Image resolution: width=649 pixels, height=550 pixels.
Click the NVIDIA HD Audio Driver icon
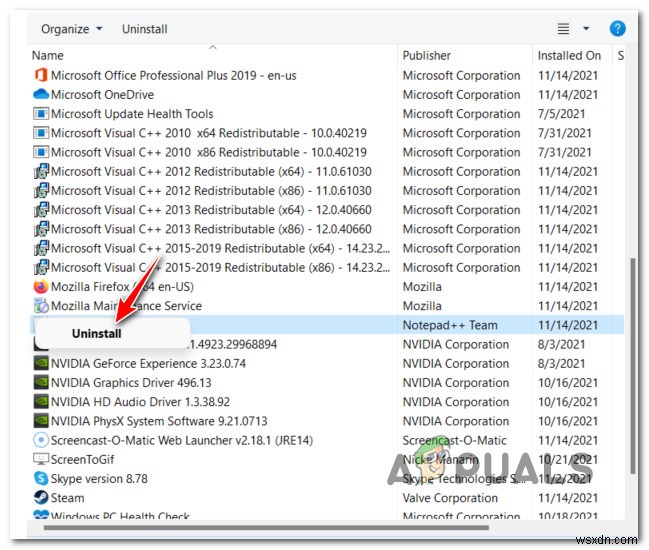click(x=41, y=401)
